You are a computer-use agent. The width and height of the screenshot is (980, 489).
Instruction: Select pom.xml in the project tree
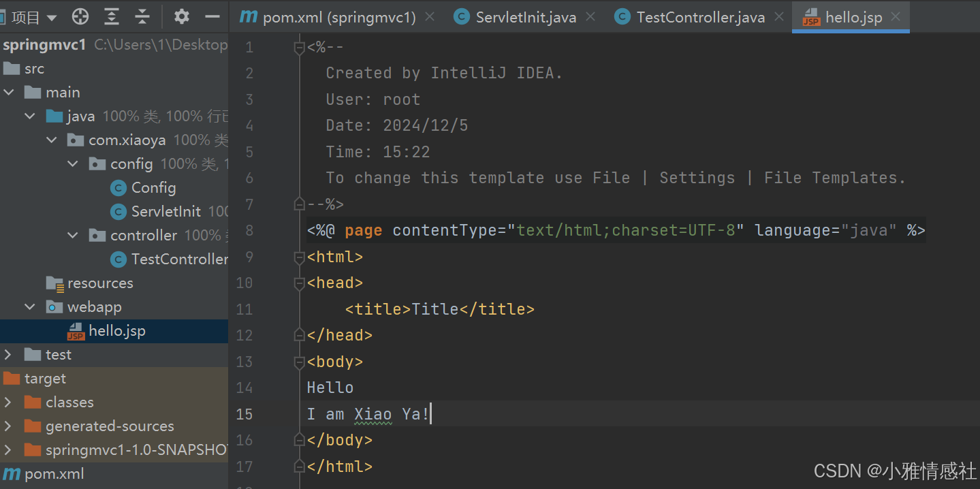(x=54, y=474)
